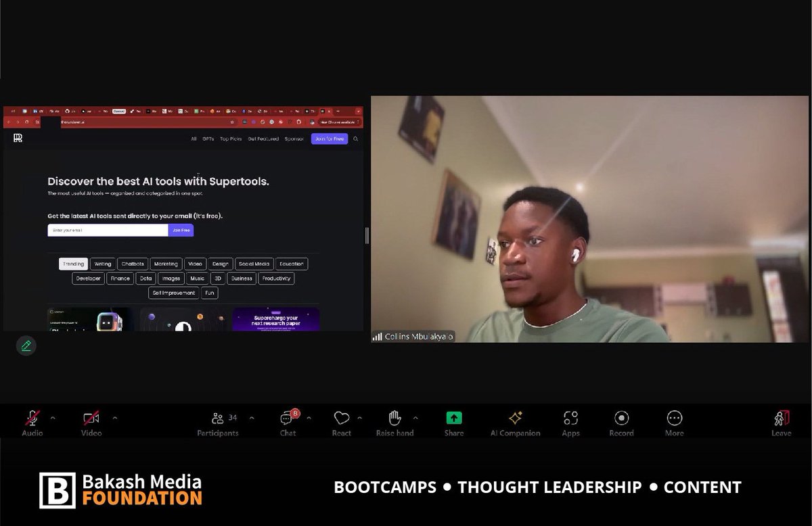The height and width of the screenshot is (526, 812).
Task: Open the search magnifier on Supertools
Action: (x=356, y=139)
